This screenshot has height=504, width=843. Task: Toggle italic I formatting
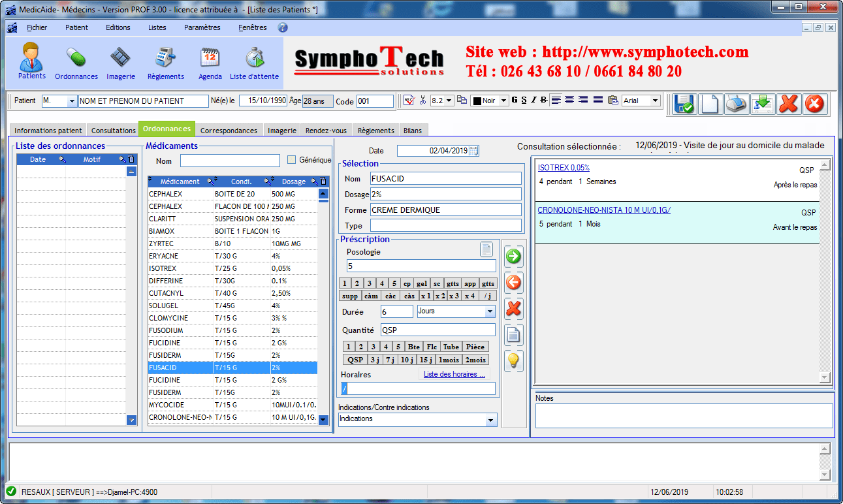[533, 101]
